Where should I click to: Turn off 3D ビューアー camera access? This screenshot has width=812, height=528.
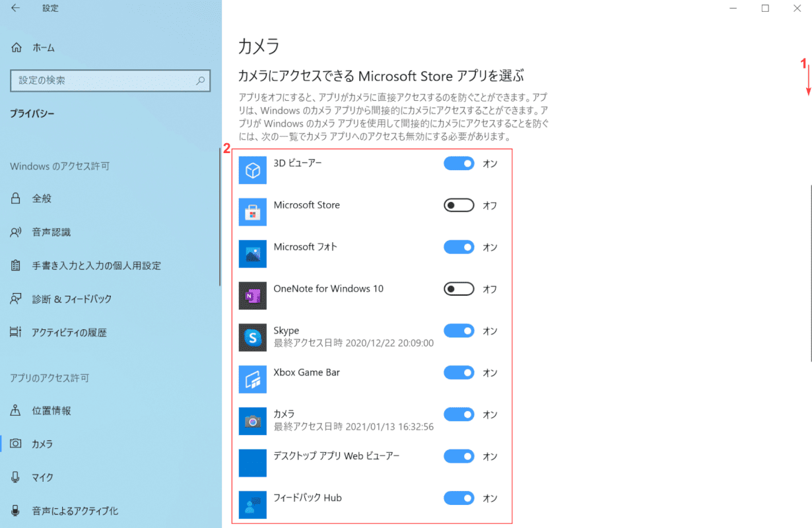459,163
